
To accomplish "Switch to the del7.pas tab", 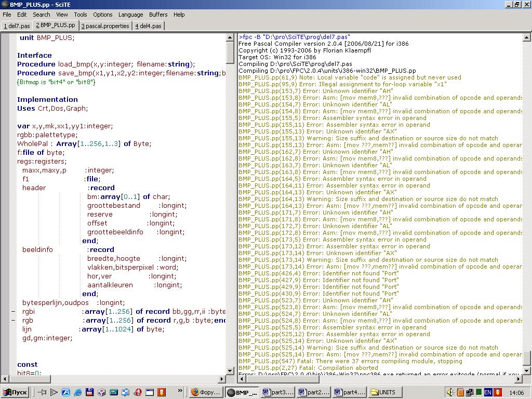I will (17, 25).
